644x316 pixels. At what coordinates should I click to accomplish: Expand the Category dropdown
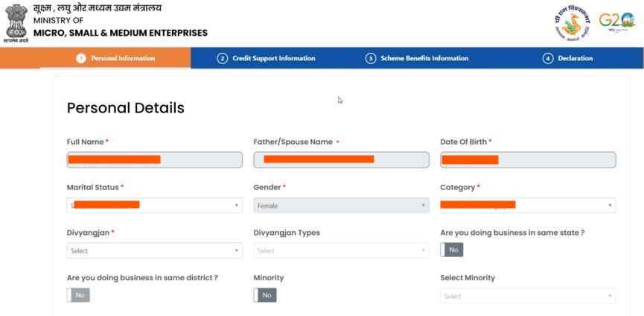click(528, 205)
